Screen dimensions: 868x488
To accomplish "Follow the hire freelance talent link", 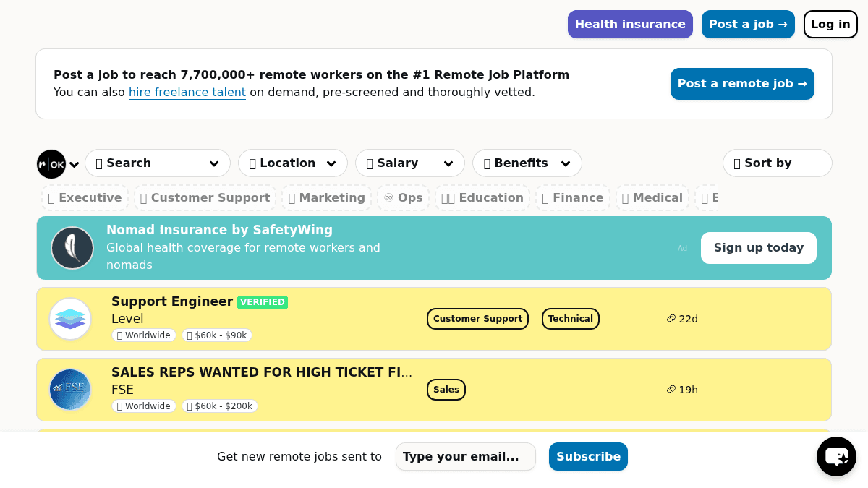I will 187,93.
